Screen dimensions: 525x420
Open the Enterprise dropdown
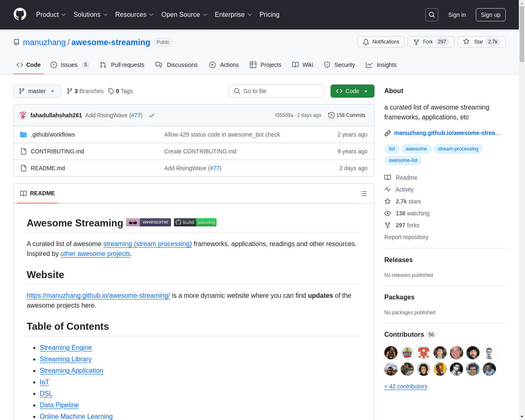(233, 15)
